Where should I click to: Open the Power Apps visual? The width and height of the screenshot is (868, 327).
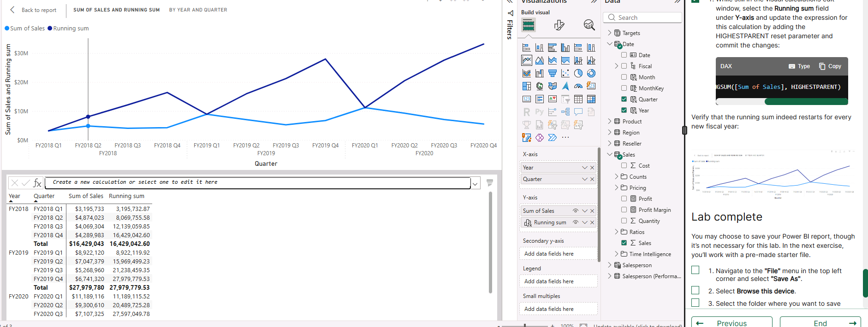pyautogui.click(x=539, y=138)
